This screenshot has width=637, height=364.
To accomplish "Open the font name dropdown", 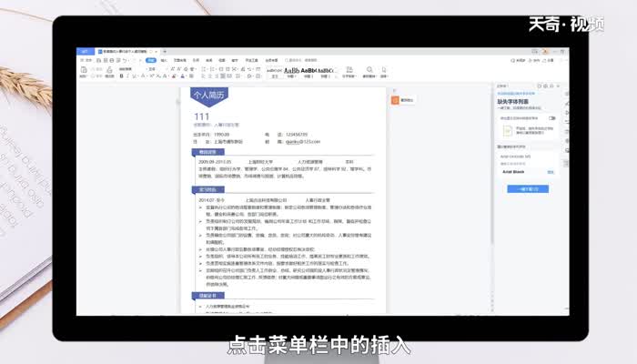I will 131,69.
